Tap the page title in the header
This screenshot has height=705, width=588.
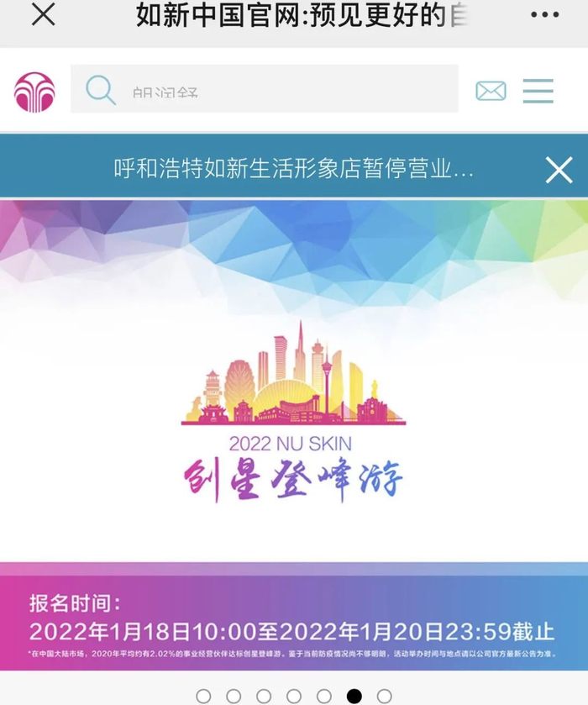click(x=302, y=15)
